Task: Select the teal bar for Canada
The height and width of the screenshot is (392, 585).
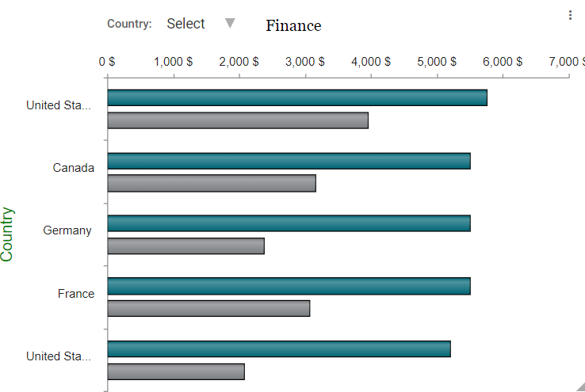Action: point(289,161)
